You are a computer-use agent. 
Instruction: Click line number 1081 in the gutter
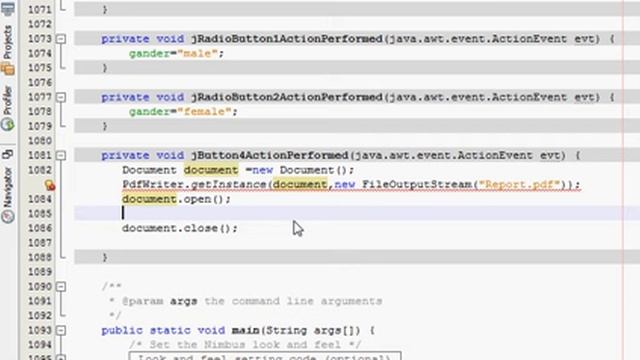[x=40, y=156]
